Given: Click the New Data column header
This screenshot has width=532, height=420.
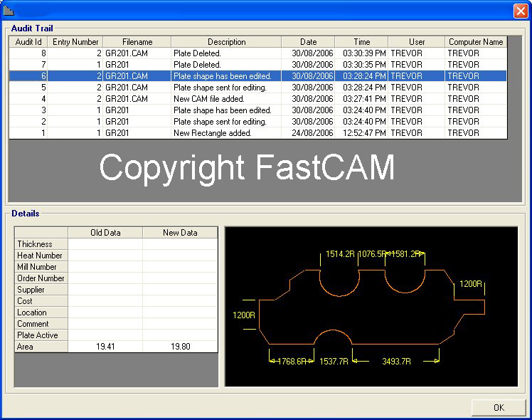Looking at the screenshot, I should (180, 233).
